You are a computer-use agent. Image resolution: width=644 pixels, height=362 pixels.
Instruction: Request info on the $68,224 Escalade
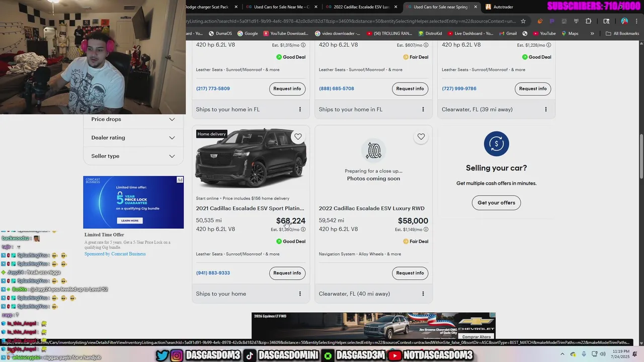287,273
